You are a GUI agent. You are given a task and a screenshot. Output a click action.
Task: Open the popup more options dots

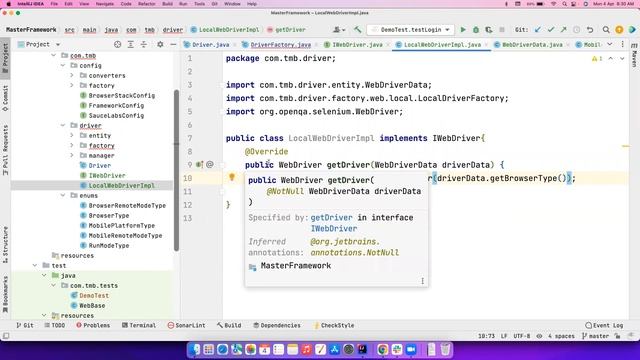click(422, 281)
